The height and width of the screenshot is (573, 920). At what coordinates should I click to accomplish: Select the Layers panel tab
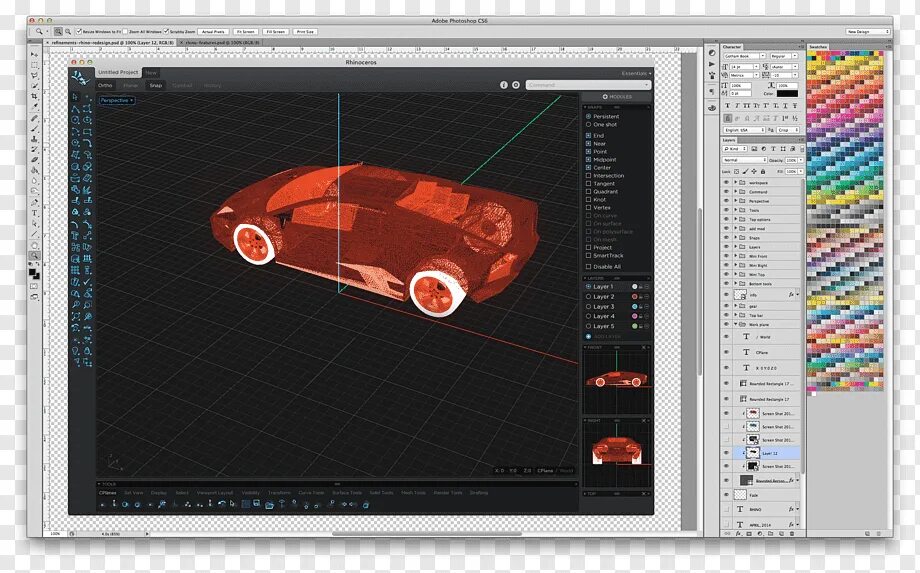(x=729, y=140)
